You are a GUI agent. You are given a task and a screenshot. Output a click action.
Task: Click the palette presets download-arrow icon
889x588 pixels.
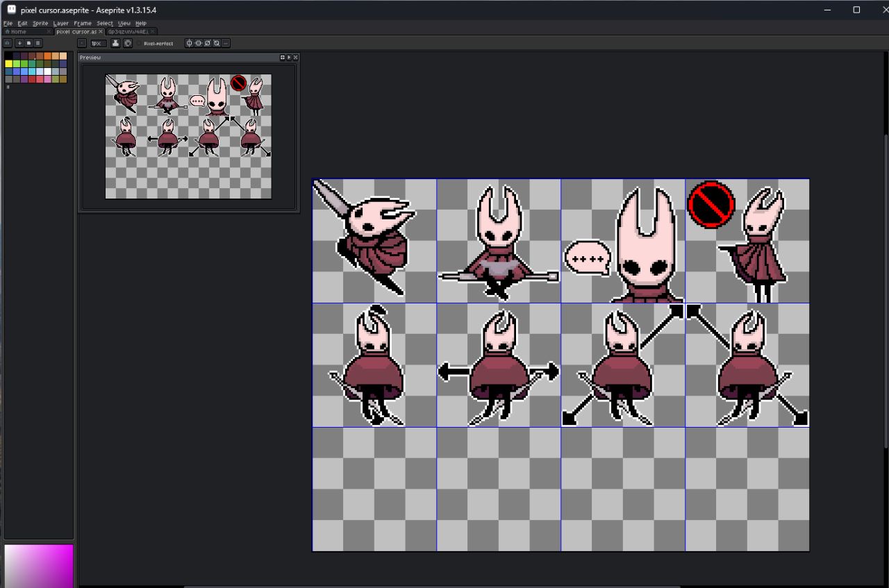(x=19, y=43)
